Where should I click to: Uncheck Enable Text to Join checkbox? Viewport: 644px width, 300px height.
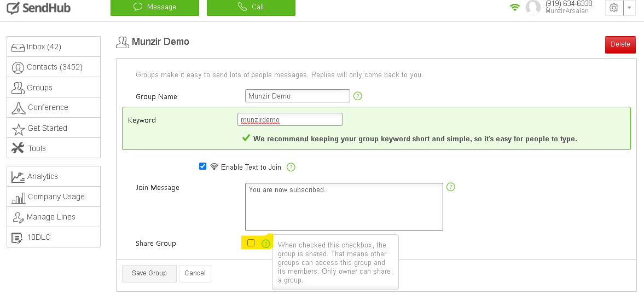[203, 166]
